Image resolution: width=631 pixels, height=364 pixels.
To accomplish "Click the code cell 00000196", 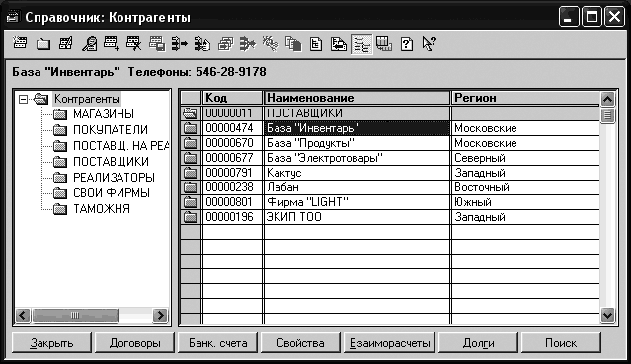I will pos(232,217).
